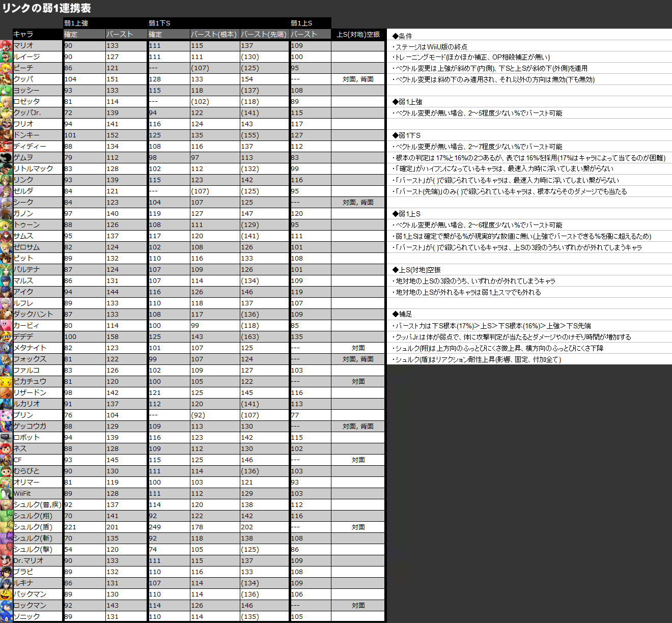Click the Donkey Kong icon beside ドンキー
This screenshot has width=672, height=623.
6,135
